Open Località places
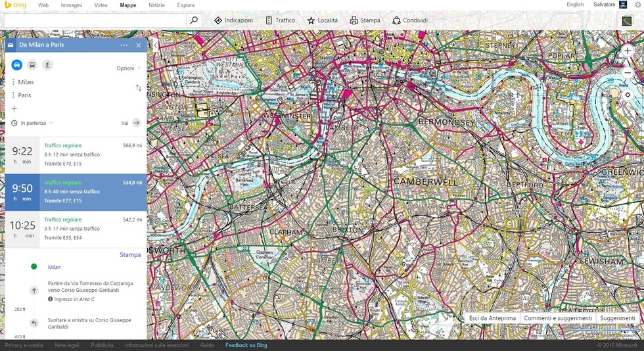The width and height of the screenshot is (644, 351). [x=323, y=20]
